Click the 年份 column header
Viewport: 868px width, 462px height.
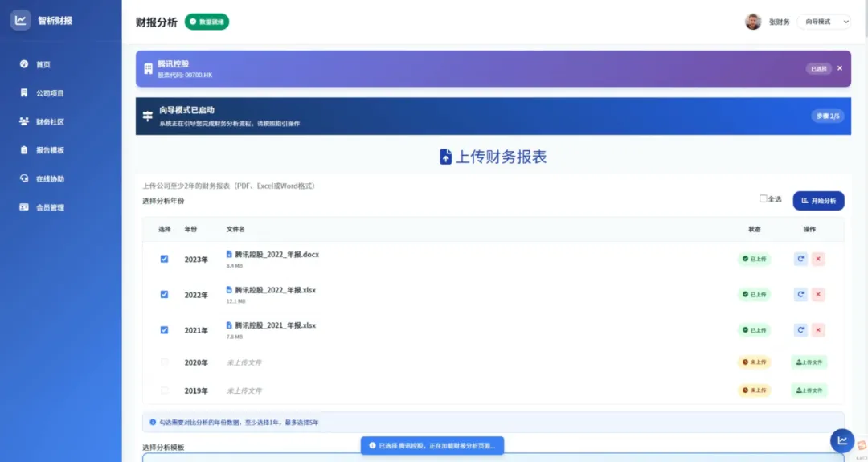(191, 229)
